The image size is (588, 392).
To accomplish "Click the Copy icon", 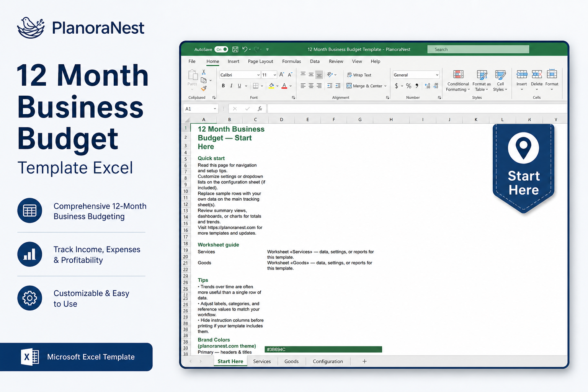I will [204, 80].
